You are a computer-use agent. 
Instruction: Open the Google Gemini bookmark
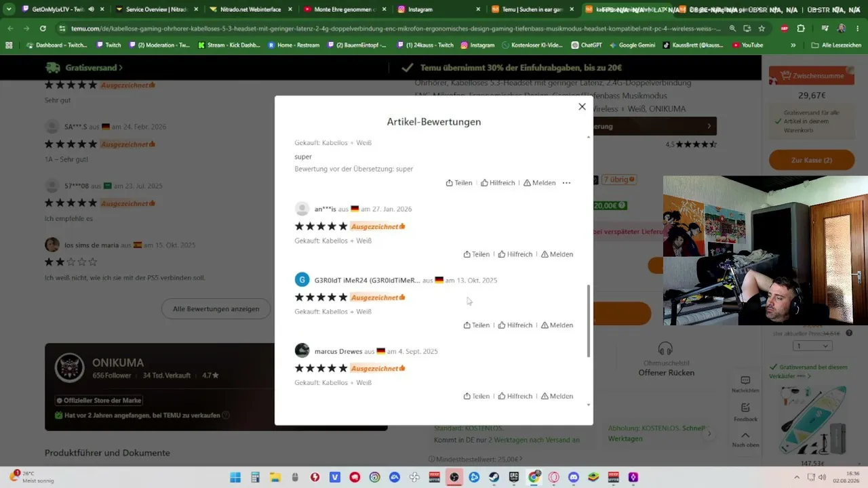click(x=632, y=45)
